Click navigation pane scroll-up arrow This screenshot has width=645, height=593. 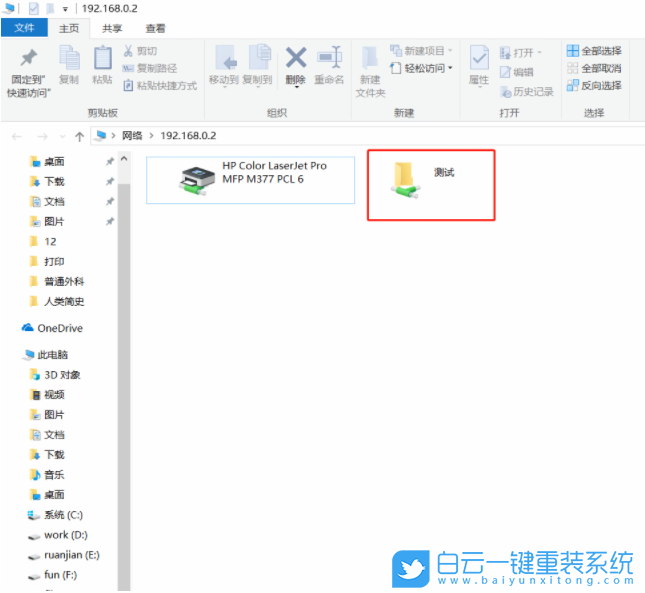click(x=124, y=158)
